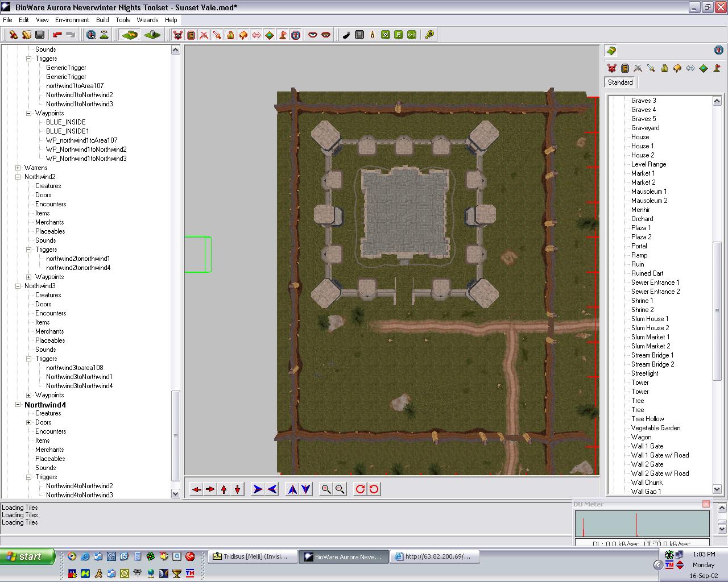Select the Standard palette tab
Viewport: 728px width, 582px height.
click(620, 82)
